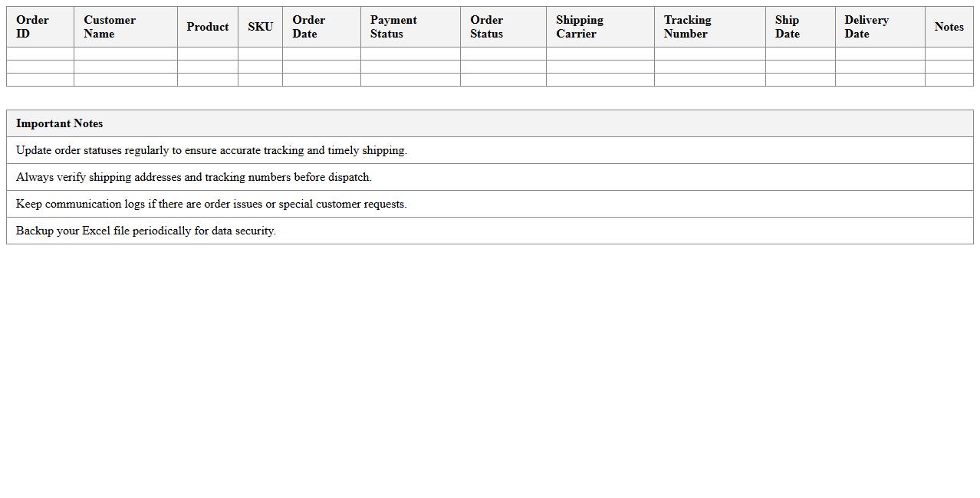The height and width of the screenshot is (498, 980).
Task: Click the Important Notes heading row
Action: [489, 123]
